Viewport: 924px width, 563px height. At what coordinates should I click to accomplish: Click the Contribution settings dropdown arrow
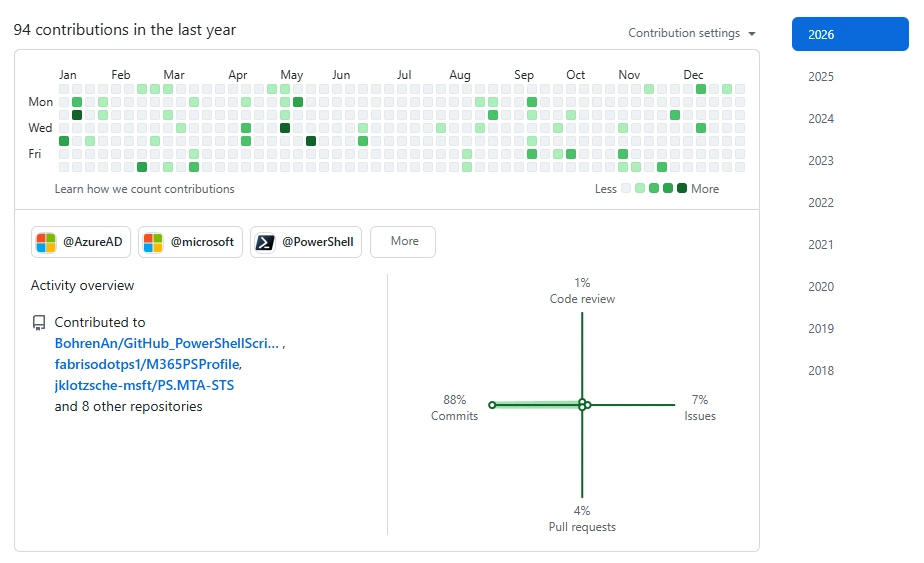(752, 34)
